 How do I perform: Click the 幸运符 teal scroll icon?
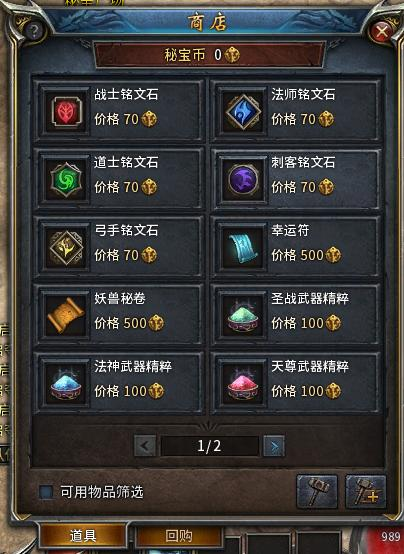pos(243,247)
